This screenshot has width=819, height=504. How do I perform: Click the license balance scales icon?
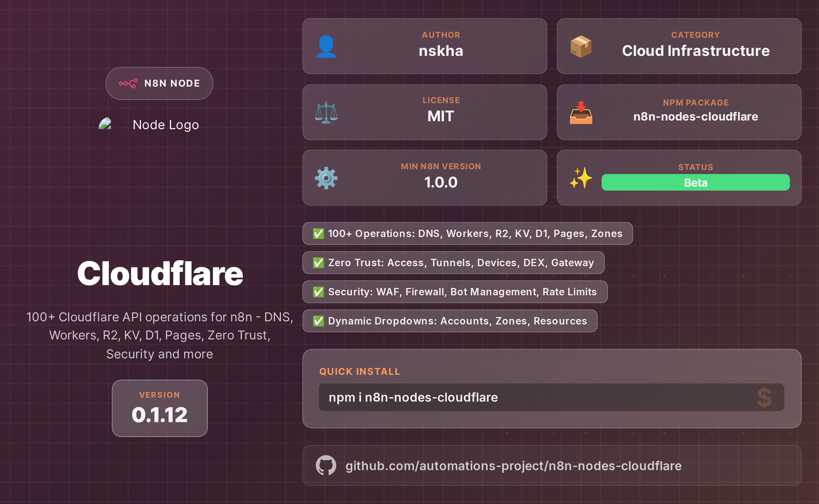(x=326, y=113)
